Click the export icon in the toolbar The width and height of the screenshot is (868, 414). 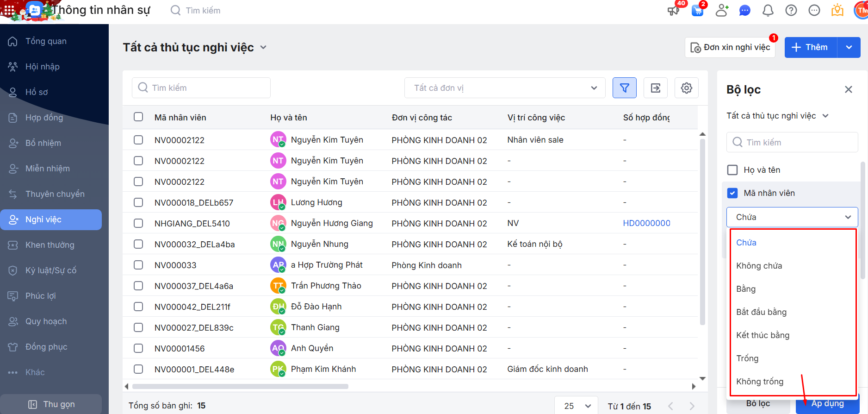click(656, 88)
